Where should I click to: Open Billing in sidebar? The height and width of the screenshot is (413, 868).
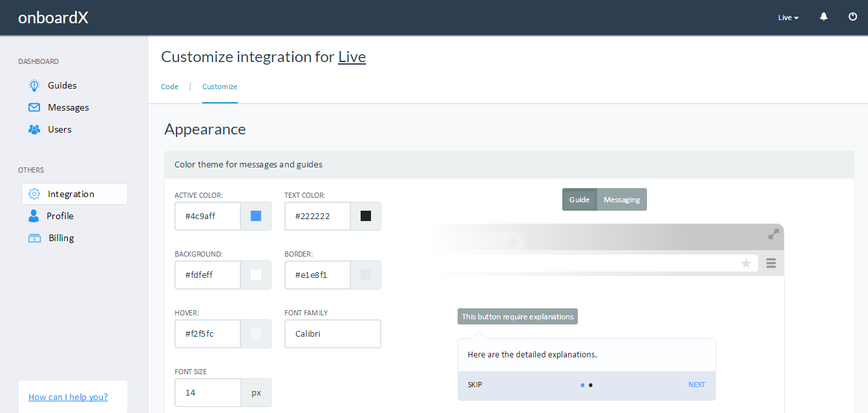[61, 238]
